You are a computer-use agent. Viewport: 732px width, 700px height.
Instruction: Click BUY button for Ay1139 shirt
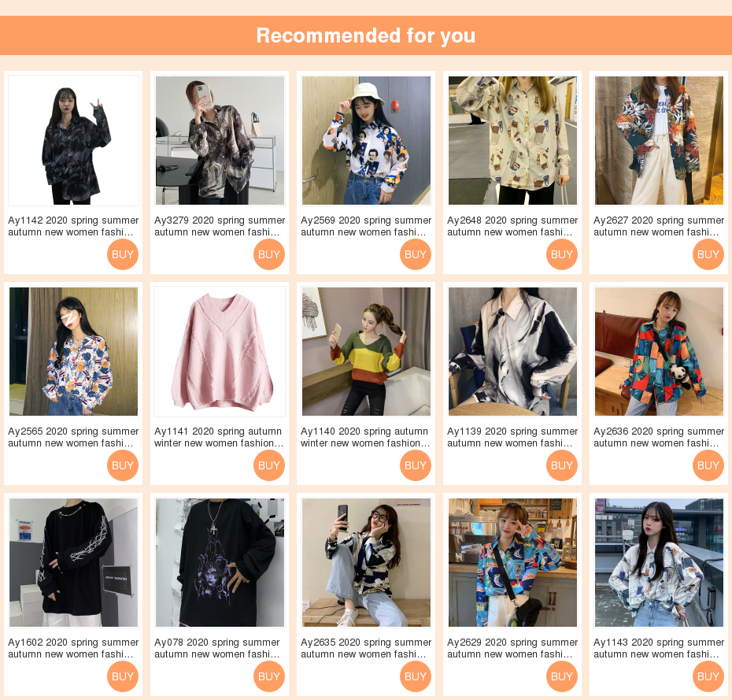point(562,465)
